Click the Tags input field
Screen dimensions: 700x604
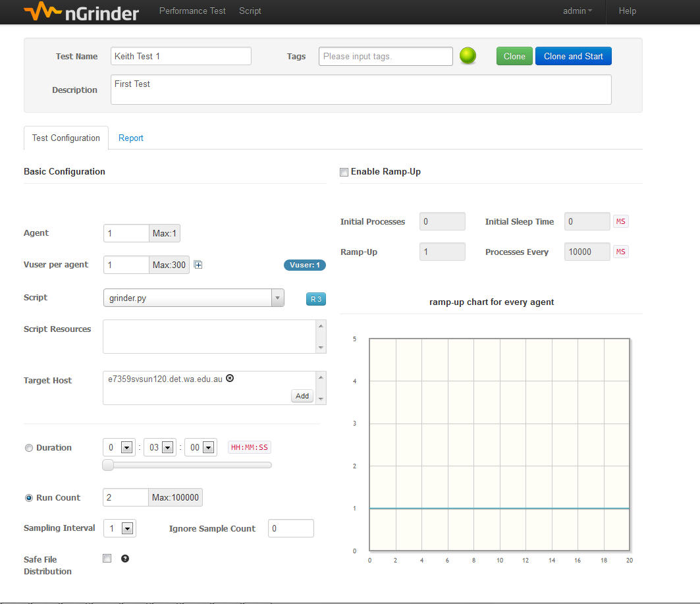(385, 57)
